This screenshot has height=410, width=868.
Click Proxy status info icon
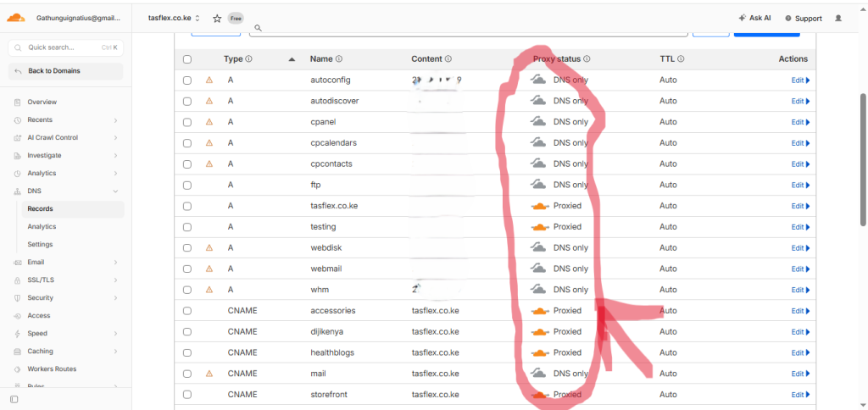(587, 58)
